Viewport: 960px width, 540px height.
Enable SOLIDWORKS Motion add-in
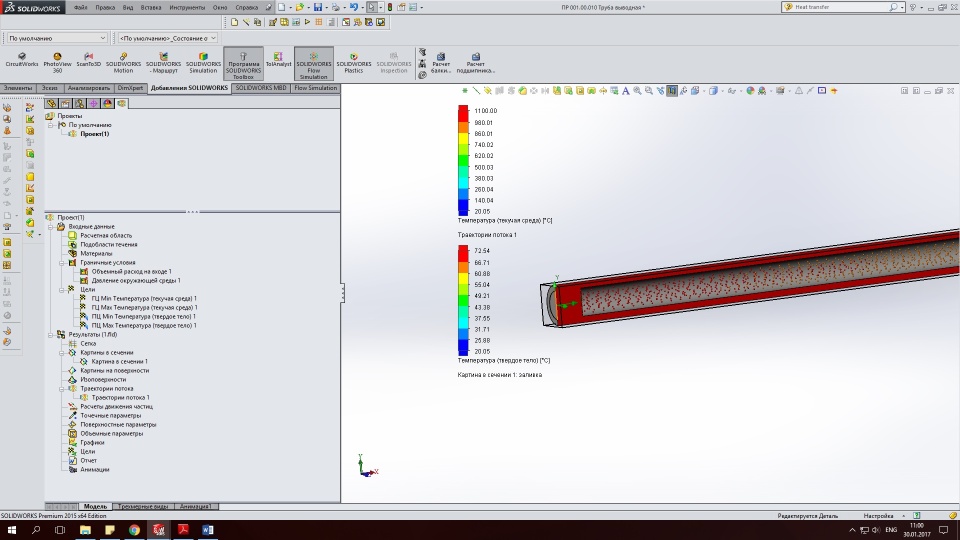coord(123,63)
